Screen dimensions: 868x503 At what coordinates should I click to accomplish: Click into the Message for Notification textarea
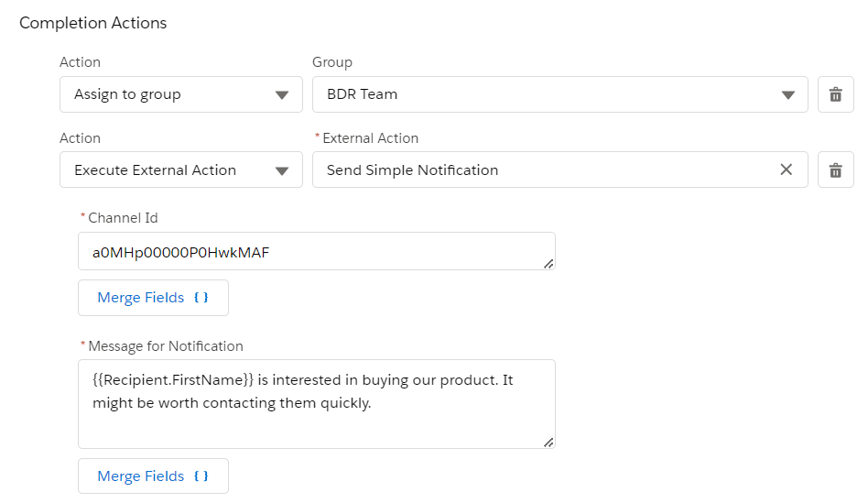click(317, 404)
